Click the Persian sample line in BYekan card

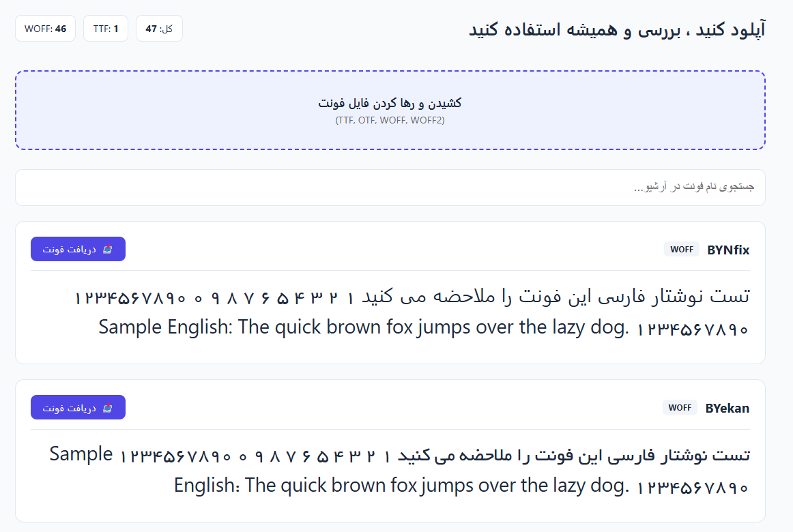(435, 455)
